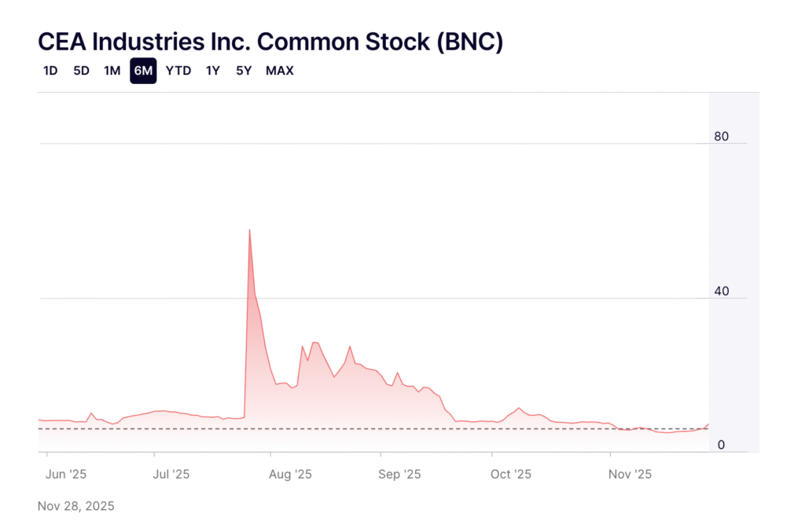The width and height of the screenshot is (805, 532).
Task: Click the active 6M range button
Action: [143, 71]
